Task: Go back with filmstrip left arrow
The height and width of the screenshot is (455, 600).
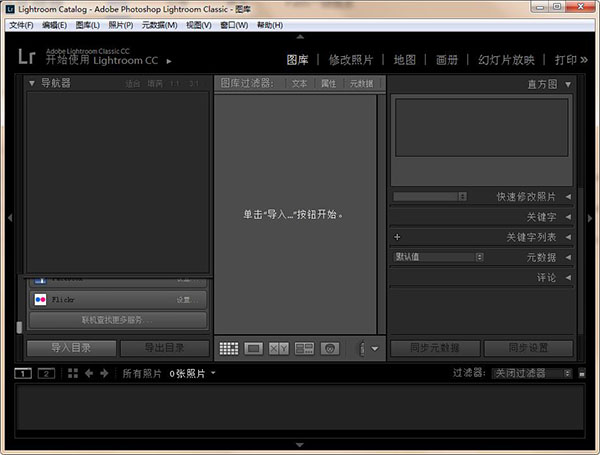Action: (x=89, y=373)
